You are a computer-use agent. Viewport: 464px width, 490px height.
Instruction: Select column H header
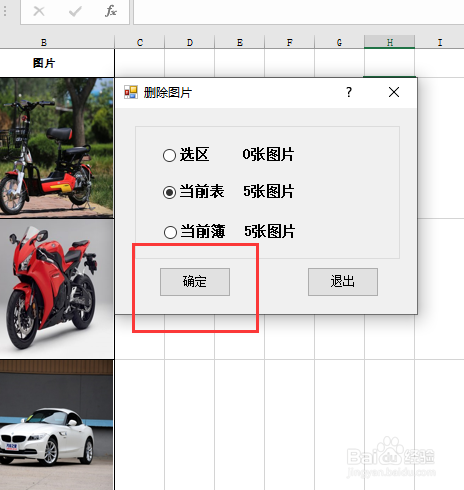(390, 42)
